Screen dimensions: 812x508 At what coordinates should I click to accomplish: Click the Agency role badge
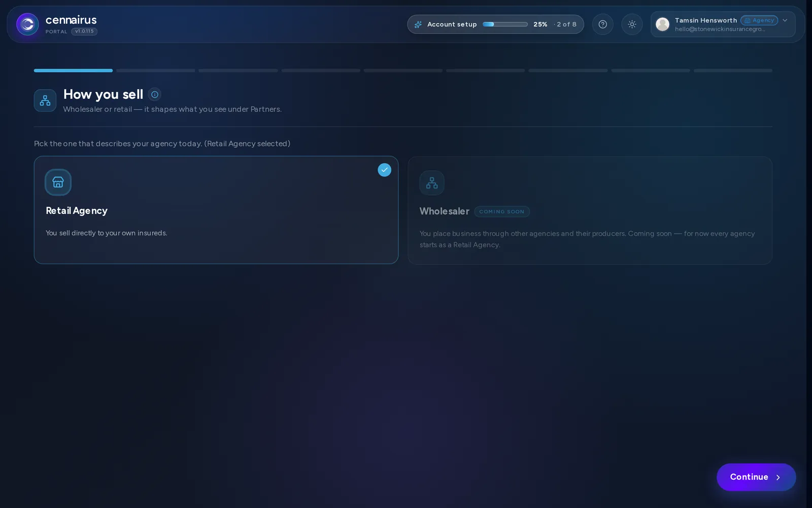(759, 20)
